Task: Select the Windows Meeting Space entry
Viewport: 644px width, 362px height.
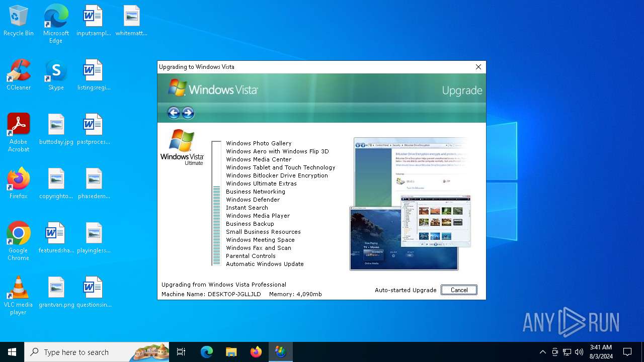Action: pyautogui.click(x=260, y=240)
